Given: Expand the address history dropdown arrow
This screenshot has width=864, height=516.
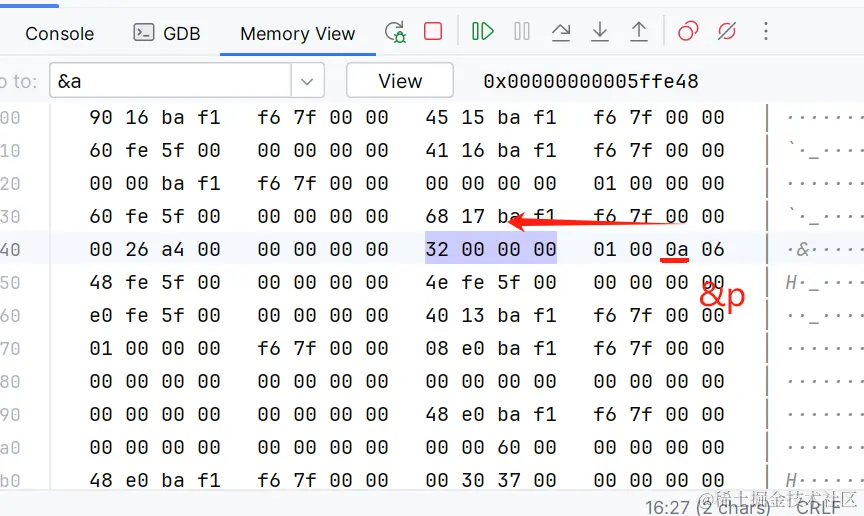Looking at the screenshot, I should pos(307,82).
